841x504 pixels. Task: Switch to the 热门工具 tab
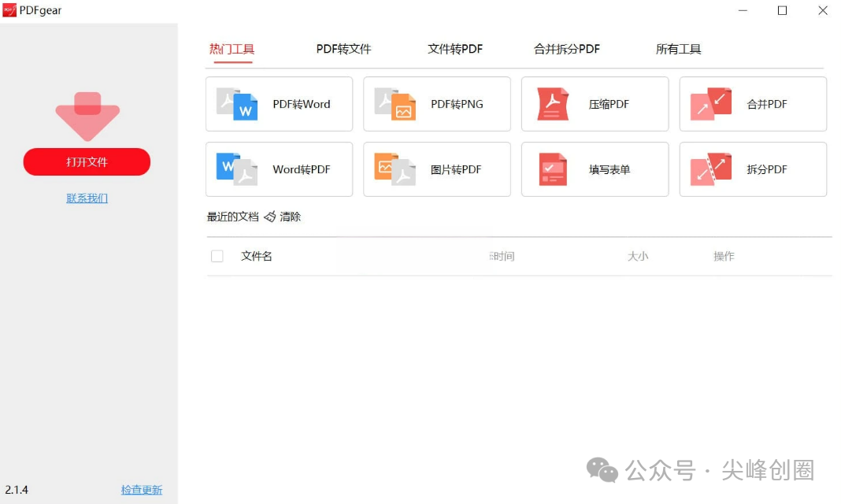point(232,50)
